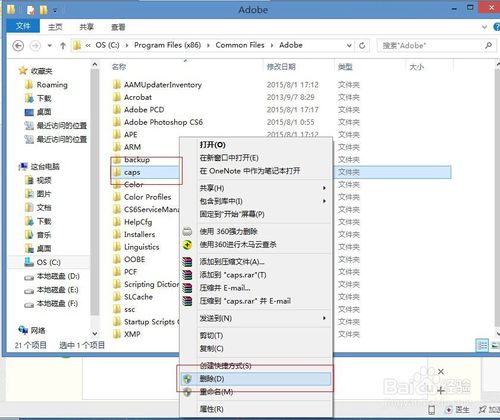Sort by 类型 column header
This screenshot has width=500, height=420.
[x=345, y=67]
